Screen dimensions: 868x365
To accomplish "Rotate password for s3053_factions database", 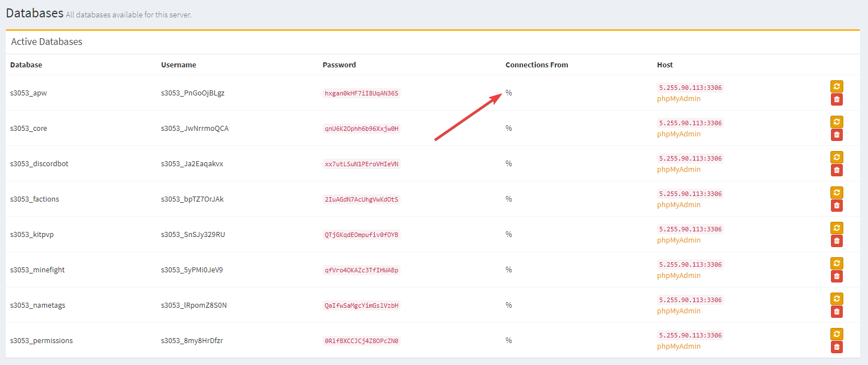I will click(837, 193).
